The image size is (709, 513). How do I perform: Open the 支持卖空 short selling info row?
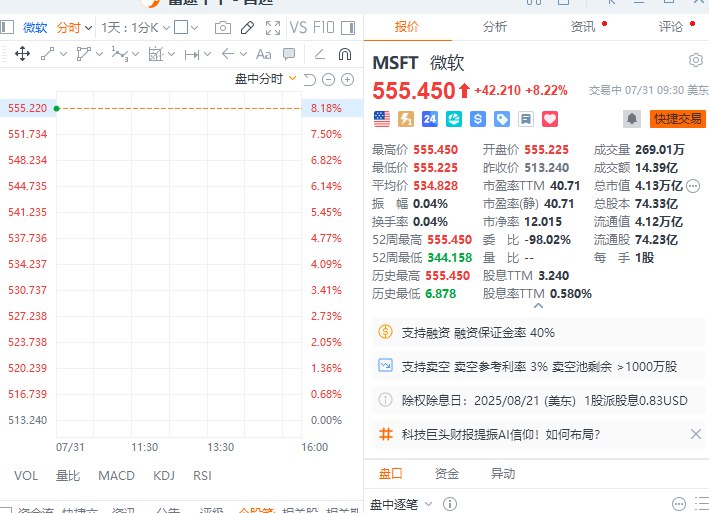[x=539, y=366]
